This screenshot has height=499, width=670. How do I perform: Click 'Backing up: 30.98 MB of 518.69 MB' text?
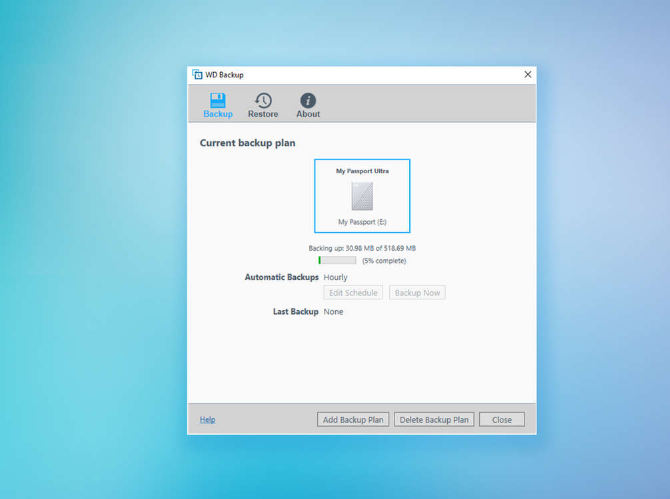point(362,248)
